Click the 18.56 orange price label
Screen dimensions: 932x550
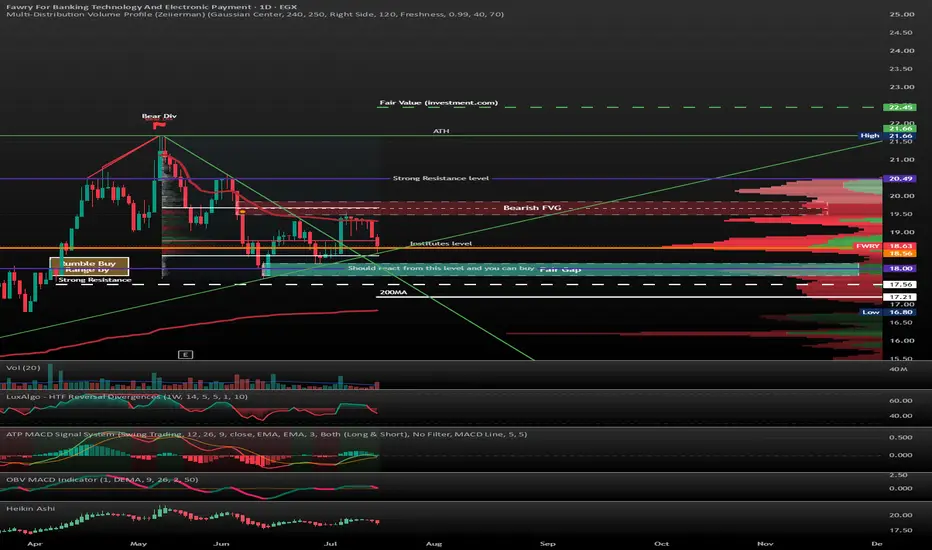pos(900,254)
